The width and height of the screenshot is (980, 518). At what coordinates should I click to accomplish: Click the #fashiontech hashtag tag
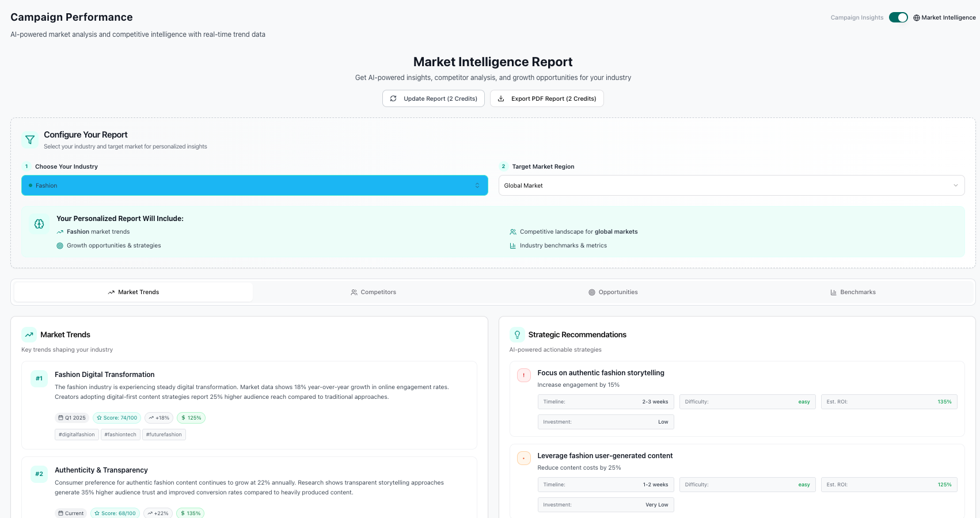click(120, 435)
